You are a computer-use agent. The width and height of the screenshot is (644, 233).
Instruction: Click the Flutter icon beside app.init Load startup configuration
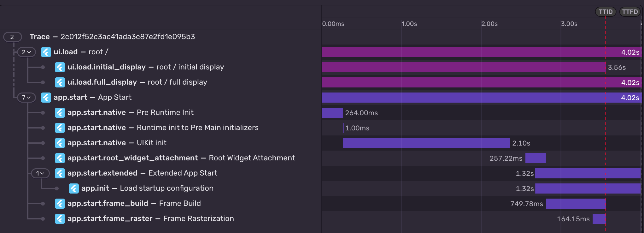[74, 188]
